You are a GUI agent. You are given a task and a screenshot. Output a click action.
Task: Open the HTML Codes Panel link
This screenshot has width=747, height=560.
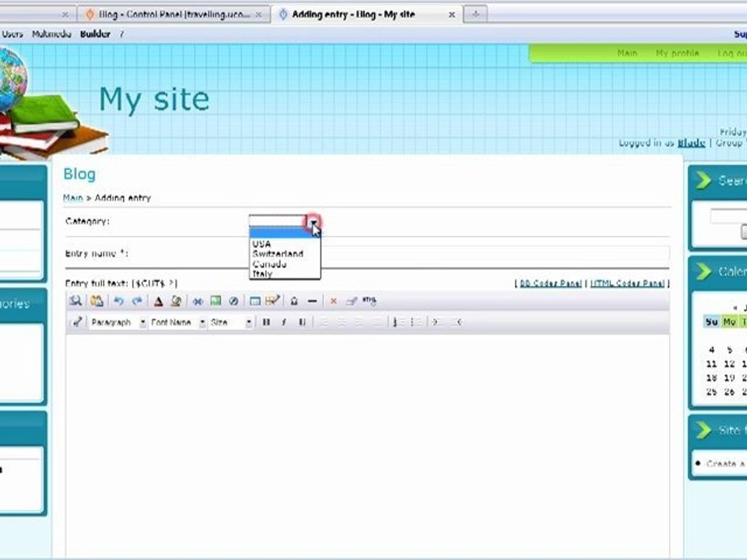tap(627, 283)
